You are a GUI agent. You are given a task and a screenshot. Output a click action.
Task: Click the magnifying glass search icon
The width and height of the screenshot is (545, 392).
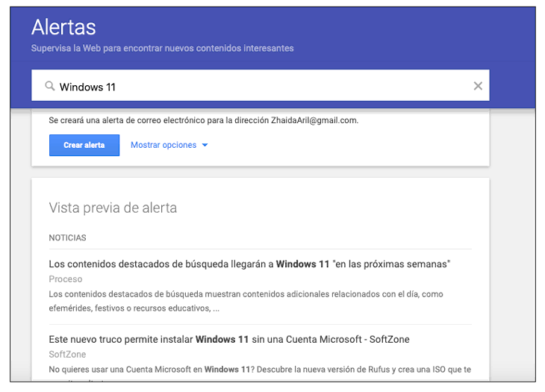[x=50, y=86]
